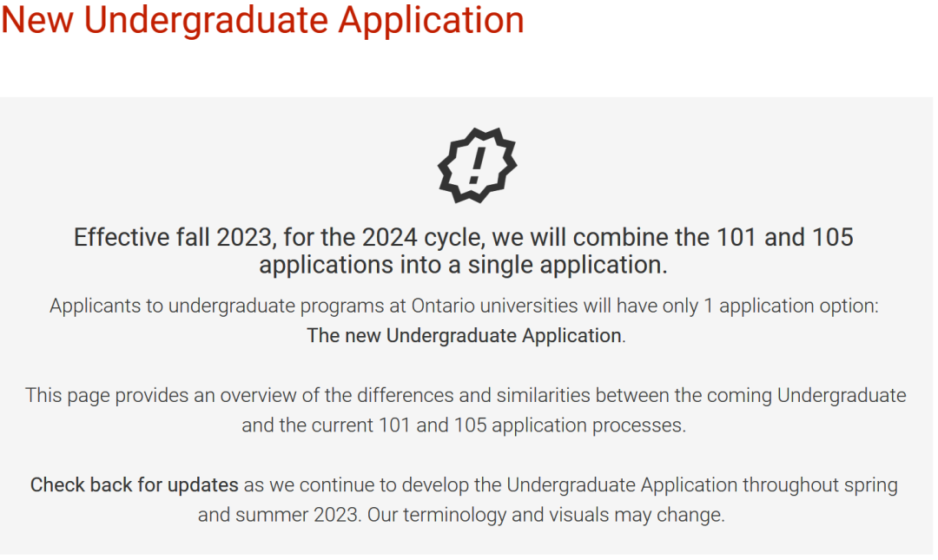This screenshot has width=938, height=560.
Task: Click 'and the current 101 and 105' line
Action: point(464,425)
